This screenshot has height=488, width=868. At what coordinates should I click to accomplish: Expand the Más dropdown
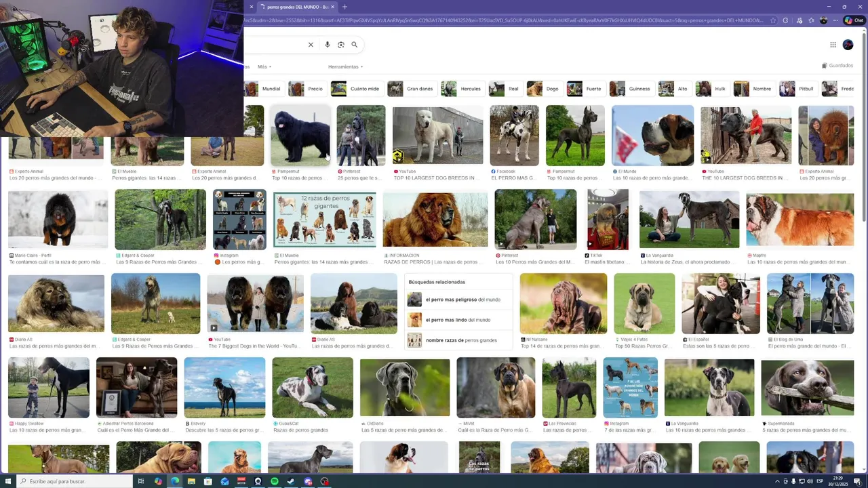(264, 67)
